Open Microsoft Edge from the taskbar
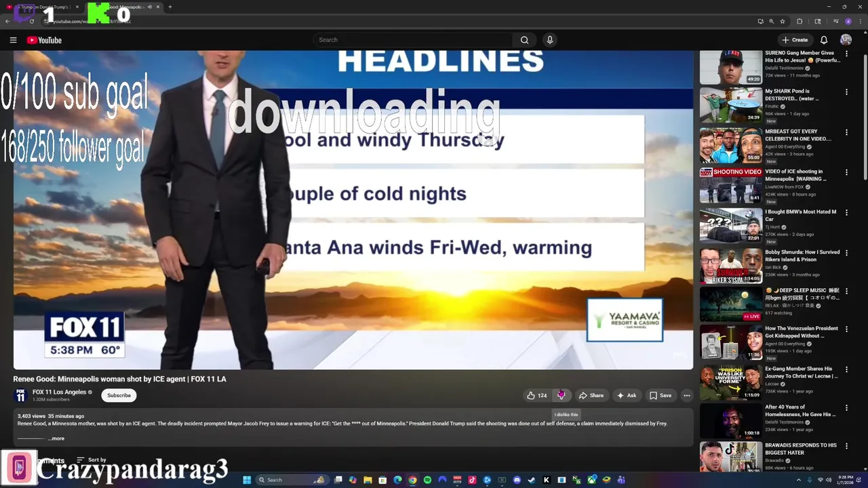868x488 pixels. (x=397, y=480)
